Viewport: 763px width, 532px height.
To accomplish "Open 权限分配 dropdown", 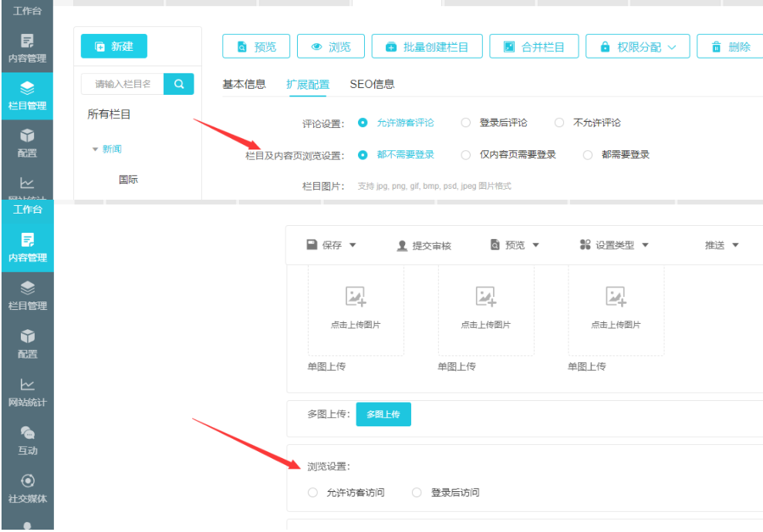I will [638, 46].
